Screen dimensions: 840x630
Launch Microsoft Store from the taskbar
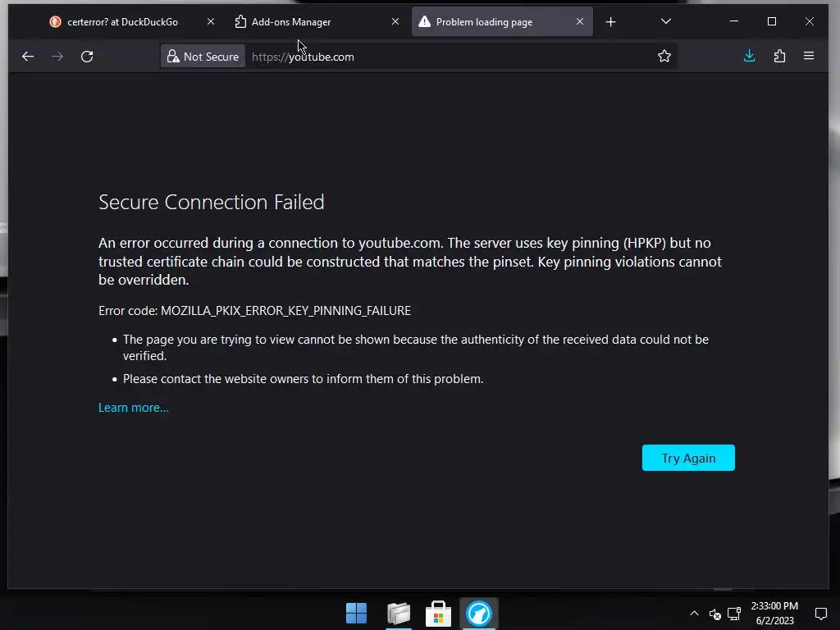click(438, 614)
